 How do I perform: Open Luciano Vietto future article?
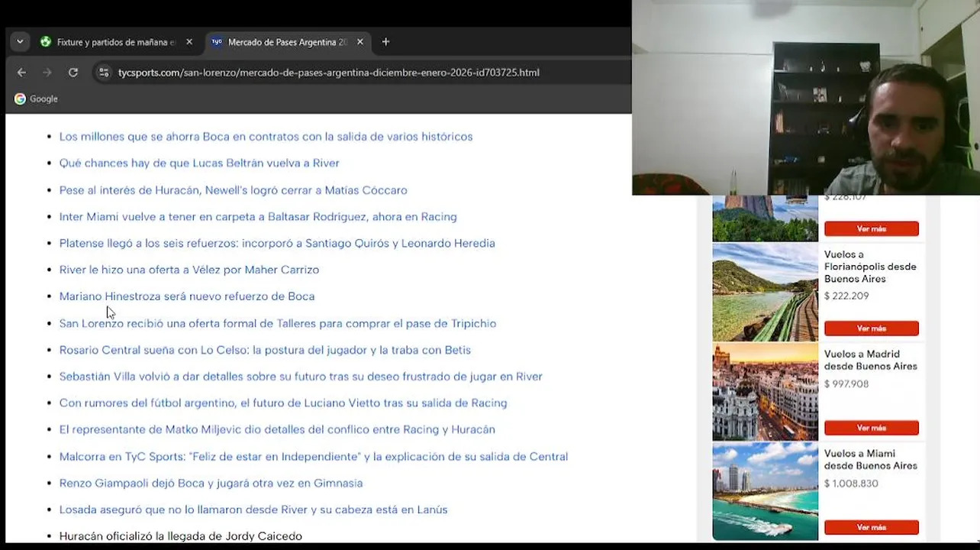click(283, 403)
